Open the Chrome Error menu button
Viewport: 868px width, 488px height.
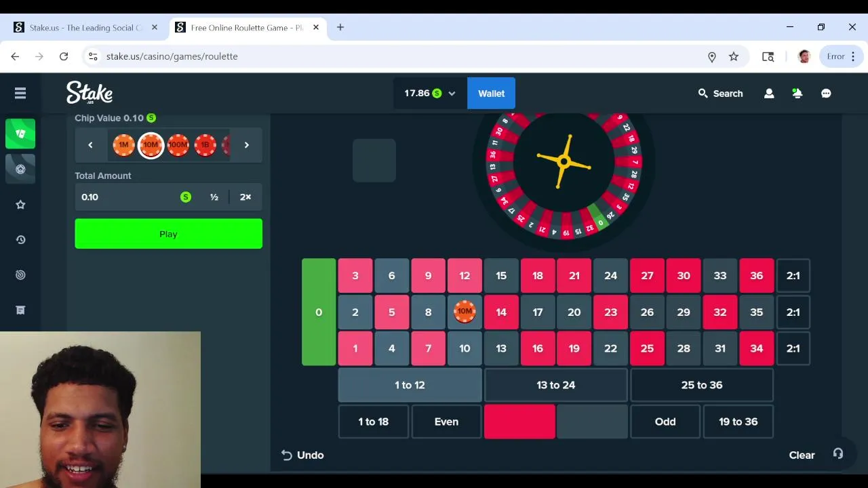842,56
